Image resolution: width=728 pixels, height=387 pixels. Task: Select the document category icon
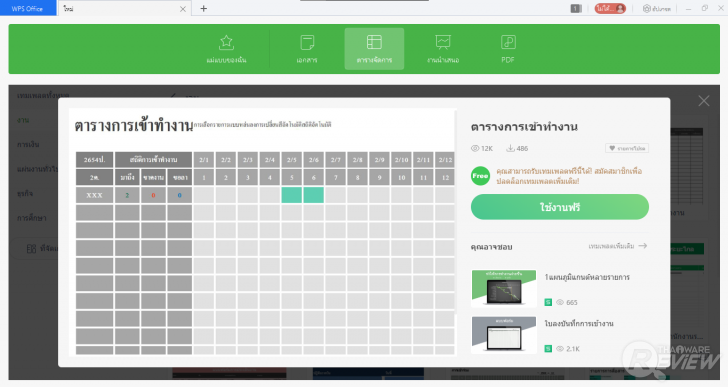(307, 43)
